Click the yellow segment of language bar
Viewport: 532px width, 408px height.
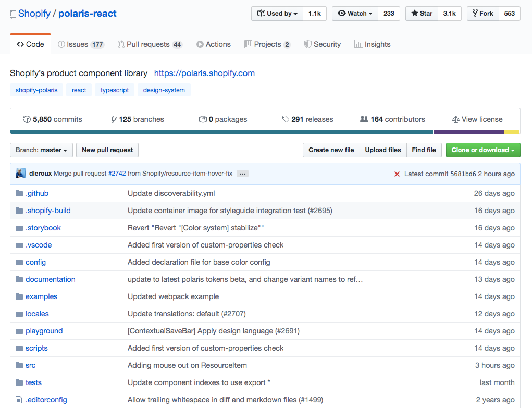pos(512,132)
